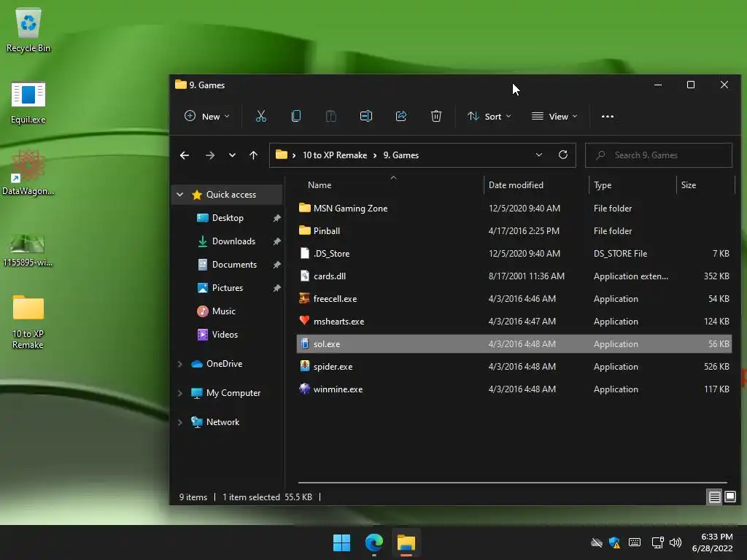Unpin Downloads using its pin icon
The width and height of the screenshot is (747, 560).
click(x=276, y=241)
